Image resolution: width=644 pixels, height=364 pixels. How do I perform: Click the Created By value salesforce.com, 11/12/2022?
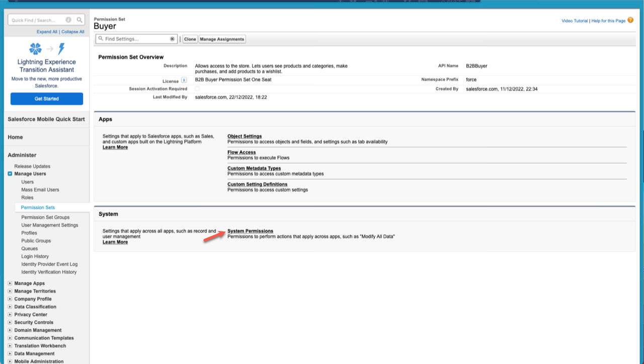[502, 89]
